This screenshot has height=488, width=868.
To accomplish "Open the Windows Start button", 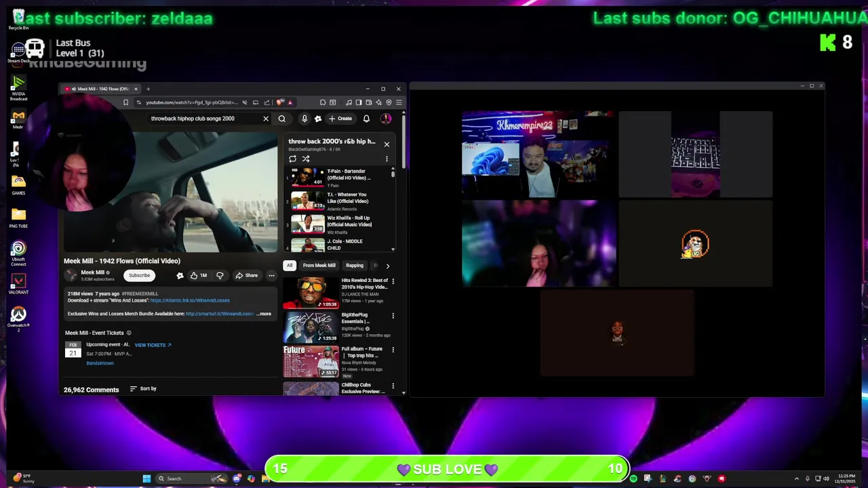I will pyautogui.click(x=146, y=479).
